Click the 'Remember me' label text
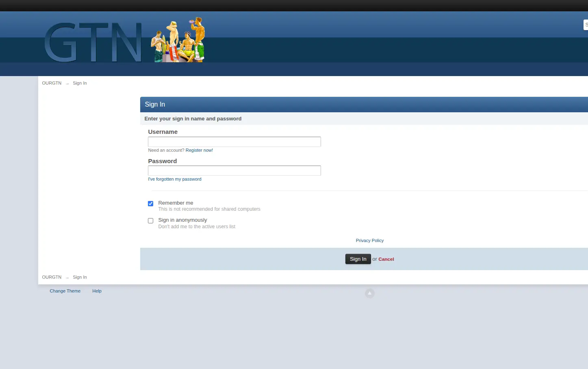588x369 pixels. (176, 203)
